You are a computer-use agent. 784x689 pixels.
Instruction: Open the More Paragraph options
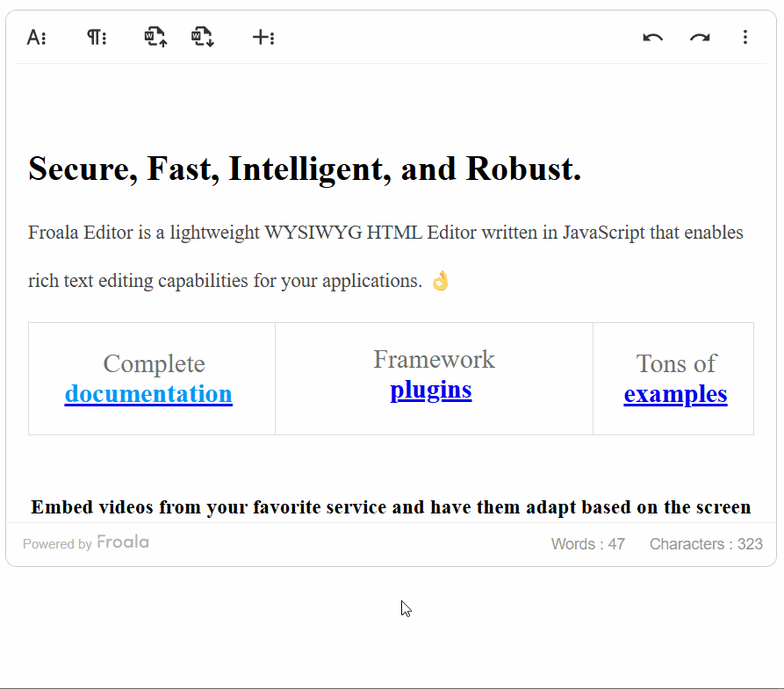[x=97, y=38]
